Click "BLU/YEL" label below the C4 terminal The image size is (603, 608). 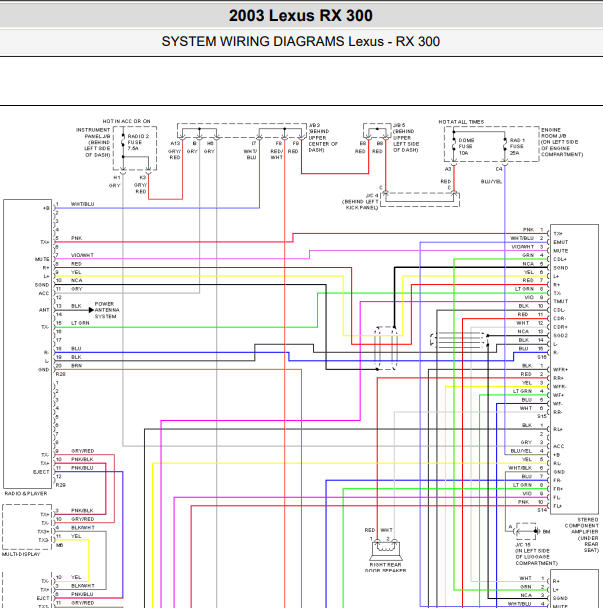click(491, 181)
